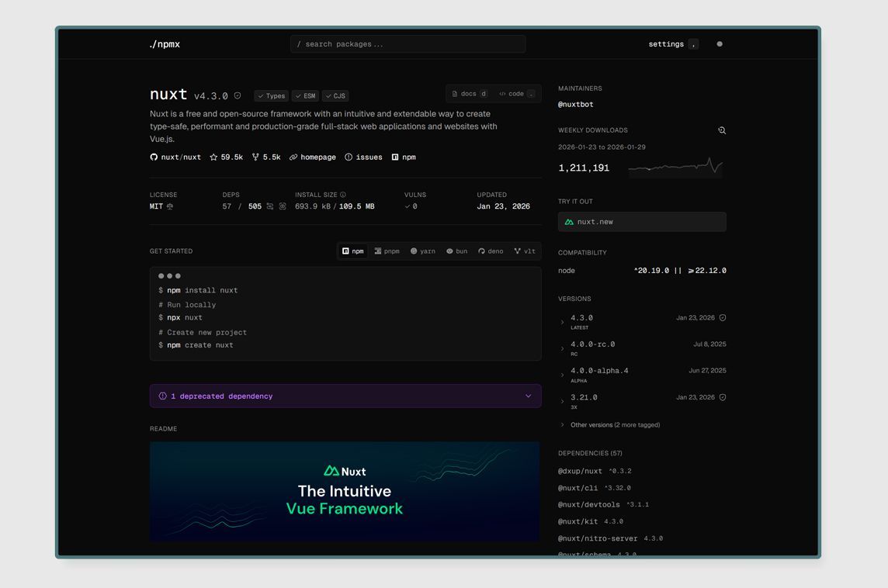Screen dimensions: 888x588
Task: Expand version 3.21.0 row
Action: click(562, 402)
